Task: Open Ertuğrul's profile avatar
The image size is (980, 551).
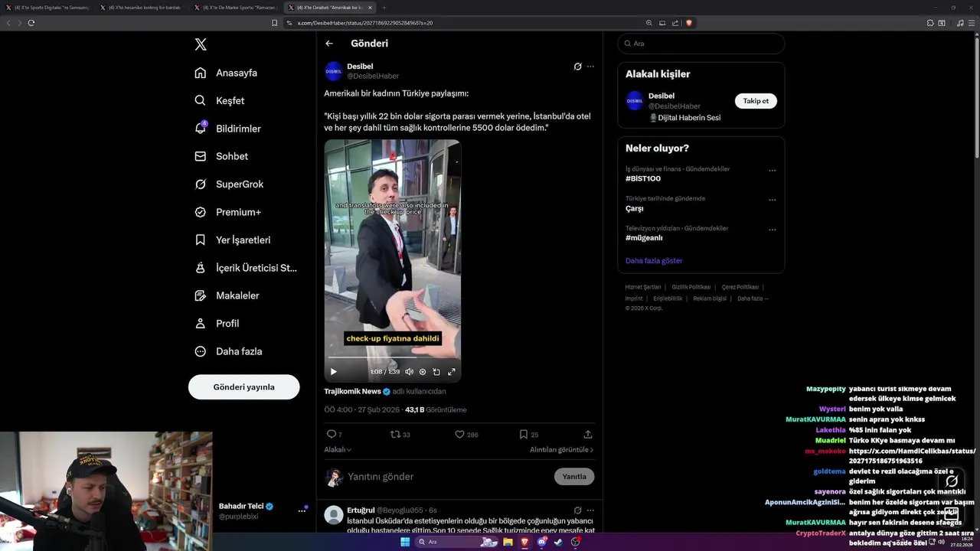Action: (334, 514)
